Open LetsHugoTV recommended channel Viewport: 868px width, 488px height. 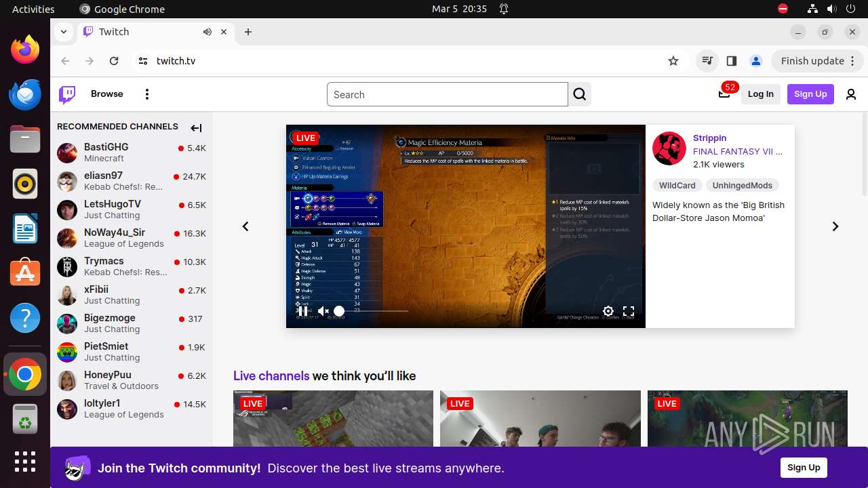[x=132, y=209]
